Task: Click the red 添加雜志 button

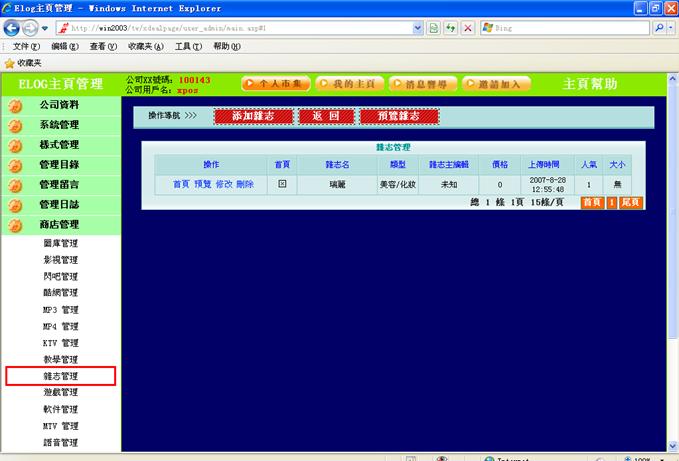Action: tap(252, 117)
